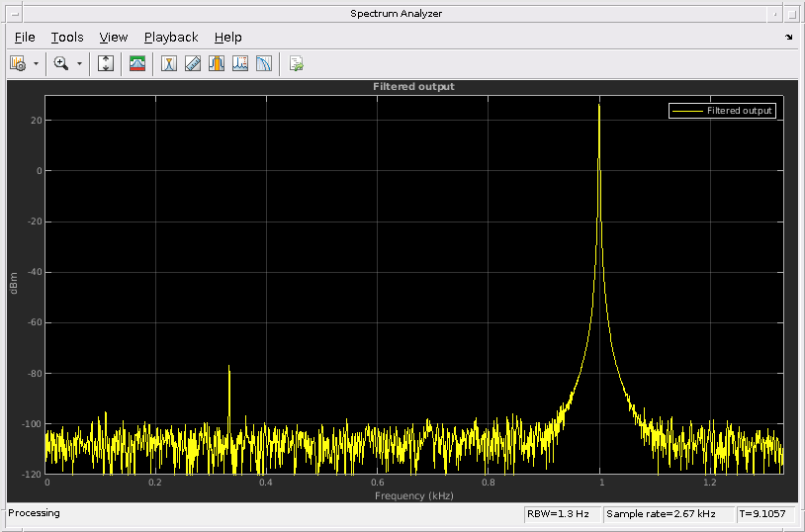
Task: Expand the configuration properties dropdown arrow
Action: (36, 63)
